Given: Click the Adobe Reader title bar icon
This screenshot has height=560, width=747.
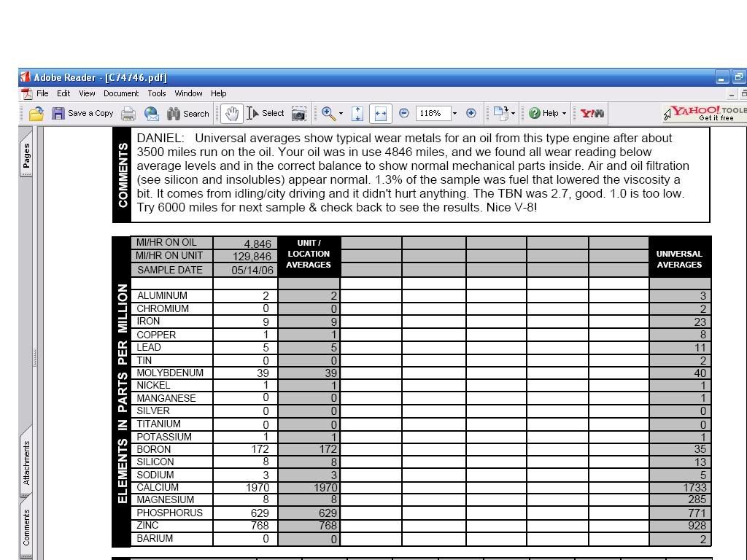Looking at the screenshot, I should click(x=26, y=77).
